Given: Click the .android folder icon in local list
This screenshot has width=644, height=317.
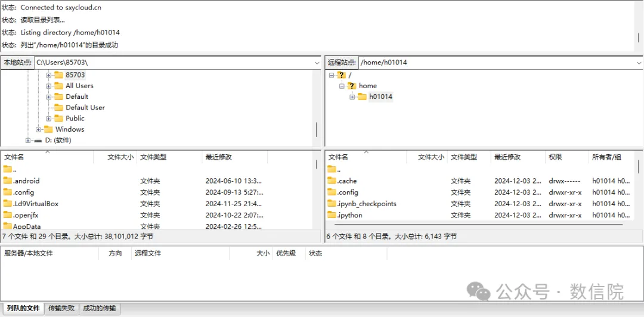Looking at the screenshot, I should [x=7, y=181].
